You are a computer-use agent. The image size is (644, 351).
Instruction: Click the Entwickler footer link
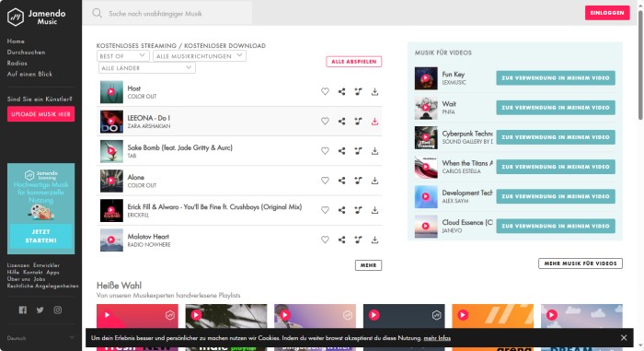click(x=46, y=265)
